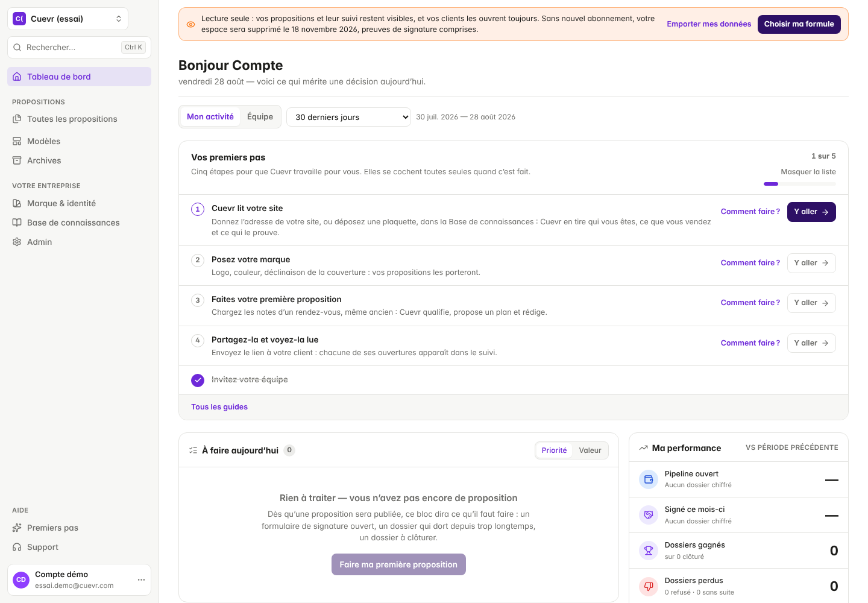The width and height of the screenshot is (868, 603).
Task: Switch to the Équipe tab
Action: pos(260,117)
